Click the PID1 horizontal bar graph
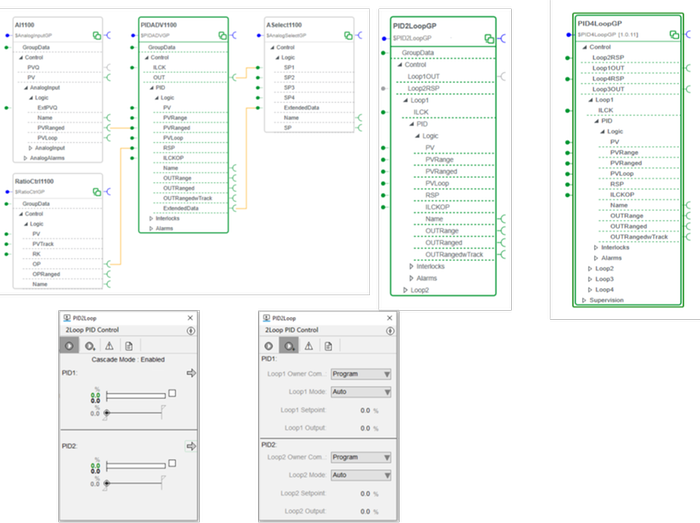The width and height of the screenshot is (700, 523). [x=136, y=396]
